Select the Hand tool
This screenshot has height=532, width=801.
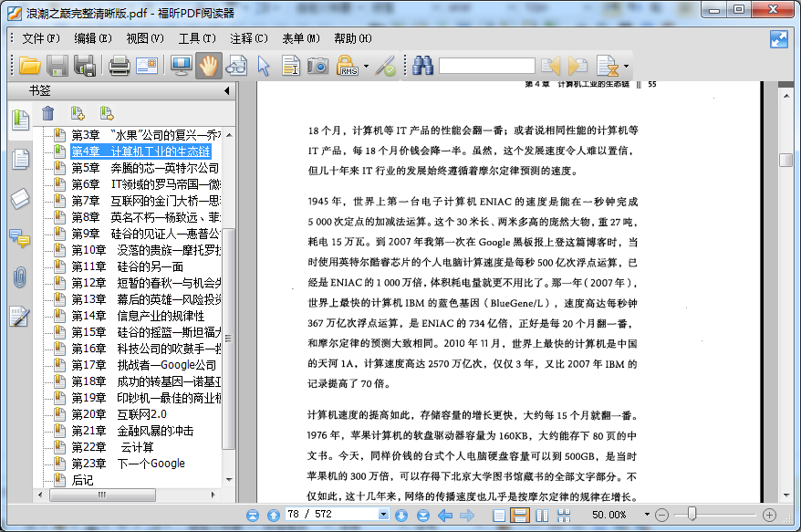point(208,66)
